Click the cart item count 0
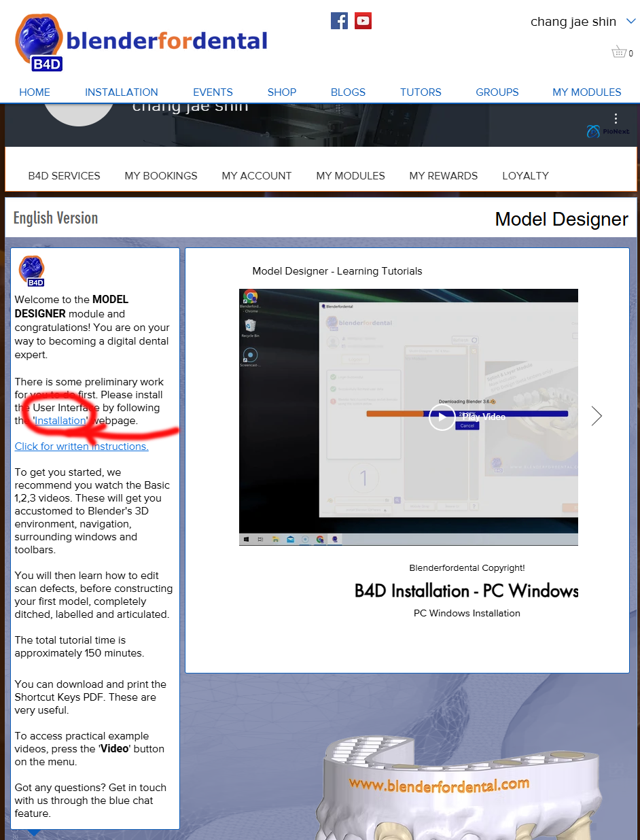 630,53
